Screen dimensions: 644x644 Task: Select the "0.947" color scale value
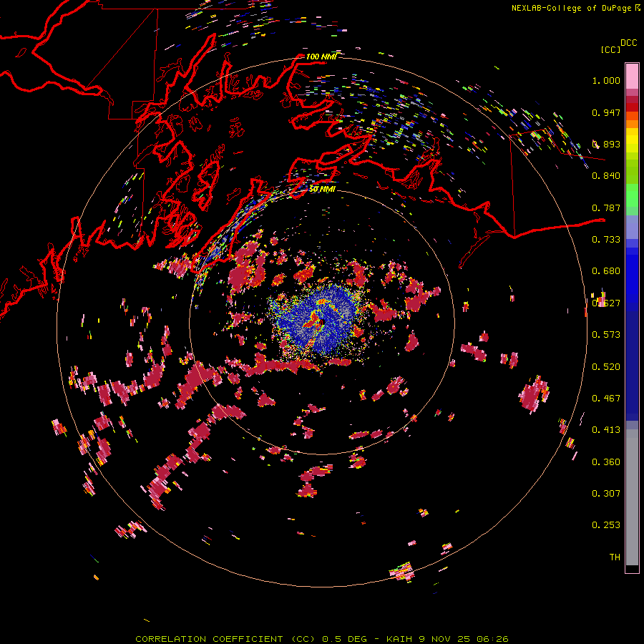(x=606, y=112)
